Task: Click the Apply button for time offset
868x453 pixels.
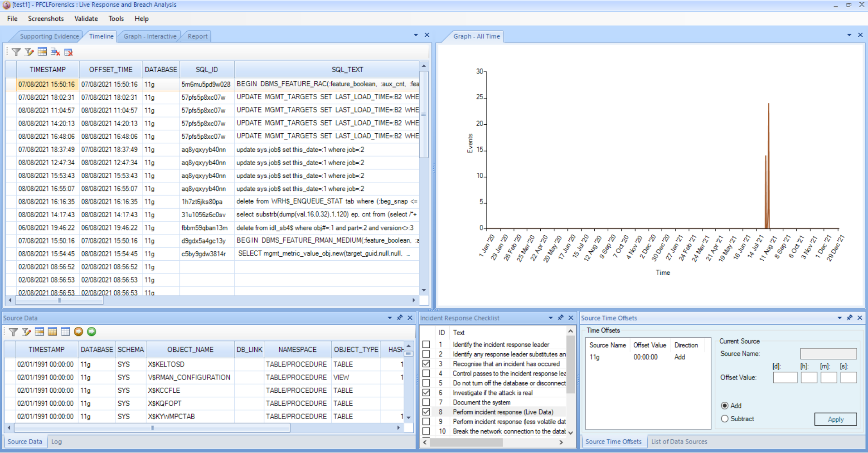Action: coord(835,419)
